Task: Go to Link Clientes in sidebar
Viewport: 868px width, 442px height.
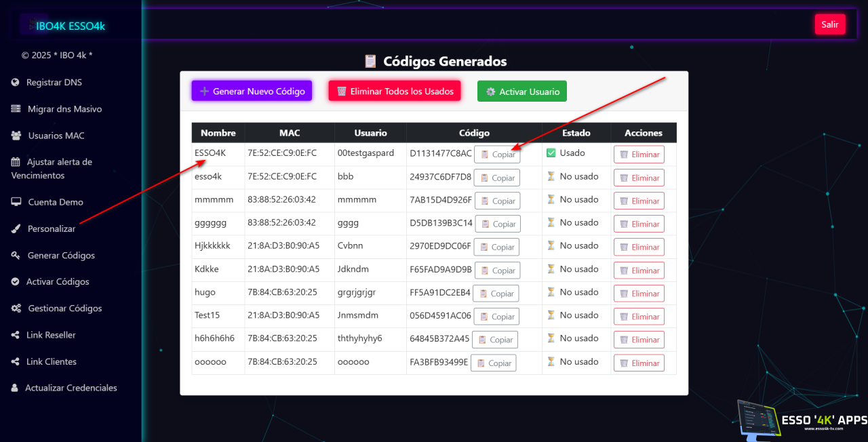Action: click(51, 361)
